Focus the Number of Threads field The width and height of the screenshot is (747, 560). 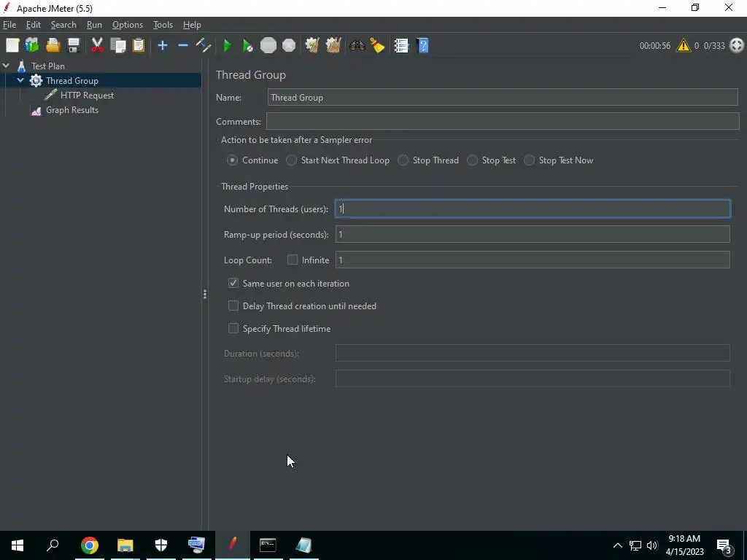click(x=533, y=209)
